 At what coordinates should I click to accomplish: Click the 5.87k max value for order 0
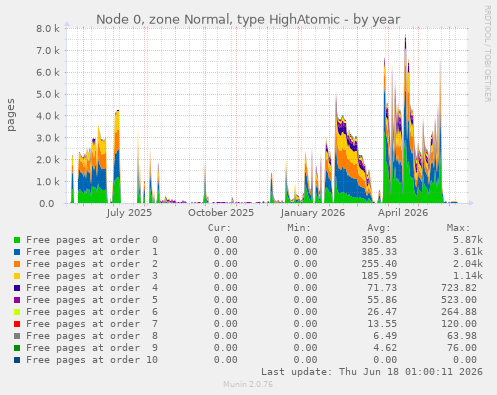468,240
